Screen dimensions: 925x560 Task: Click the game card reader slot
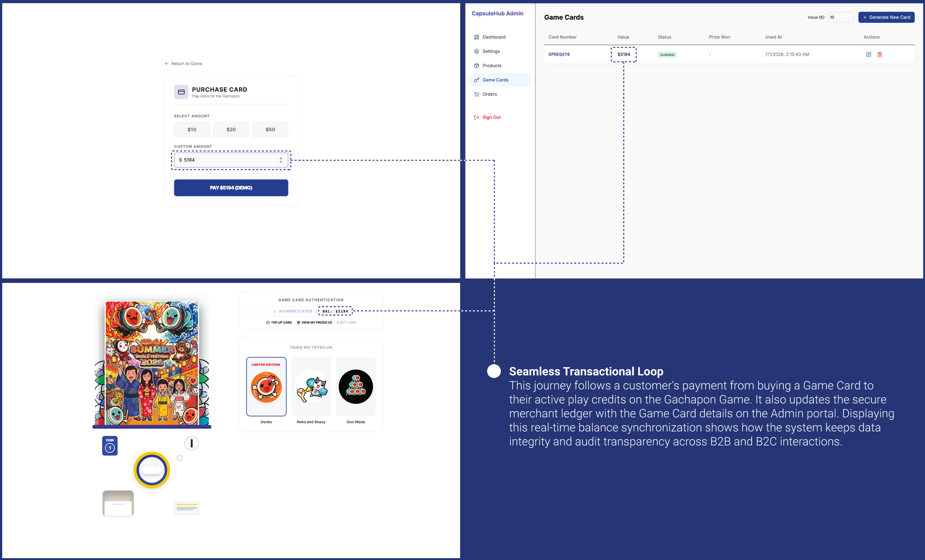(x=187, y=508)
